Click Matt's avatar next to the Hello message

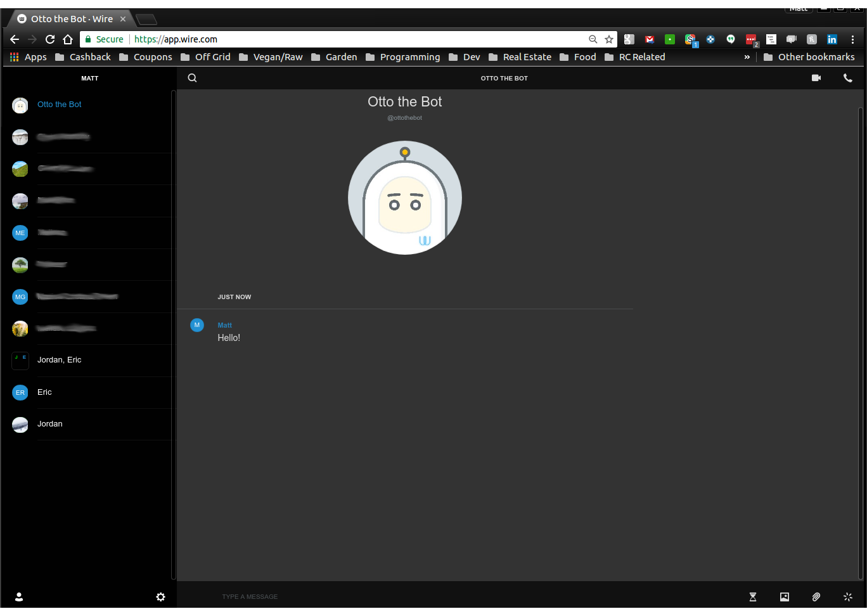(197, 325)
